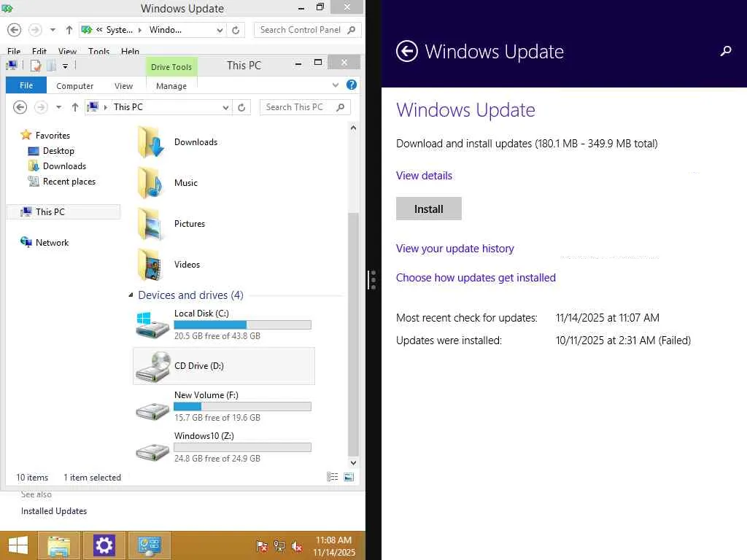Switch to large icons view icon

pos(349,477)
